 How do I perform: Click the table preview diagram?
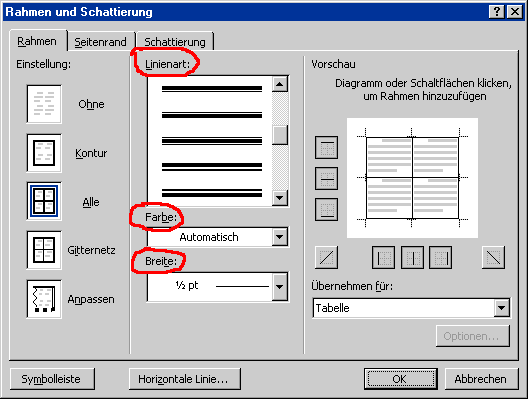point(412,178)
